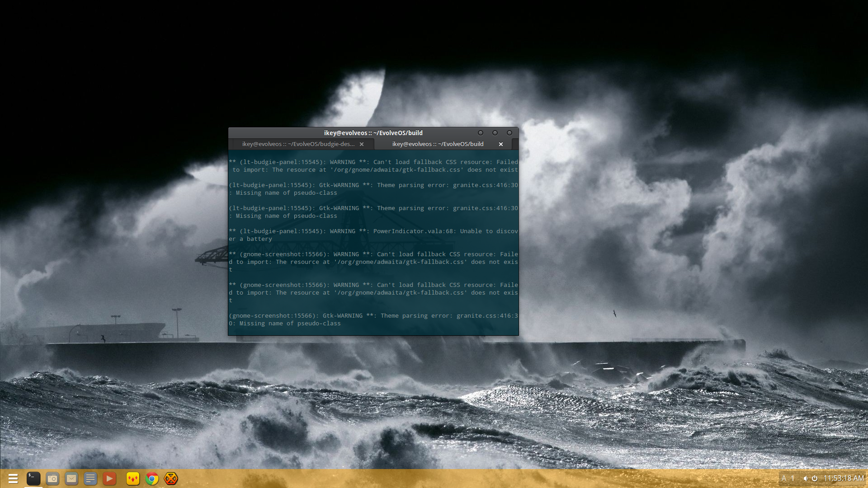Click first 'gnome-screenshot:15566' warning line
868x488 pixels.
[373, 254]
